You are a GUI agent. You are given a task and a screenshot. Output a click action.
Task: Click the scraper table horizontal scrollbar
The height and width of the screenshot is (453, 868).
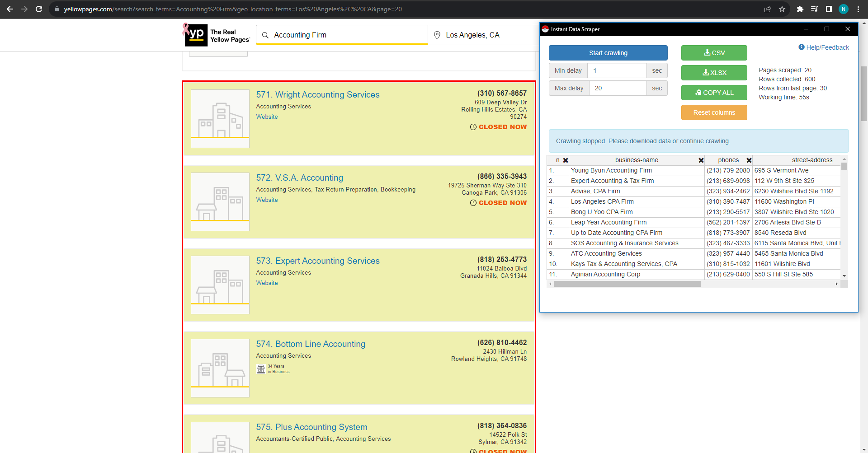coord(627,284)
